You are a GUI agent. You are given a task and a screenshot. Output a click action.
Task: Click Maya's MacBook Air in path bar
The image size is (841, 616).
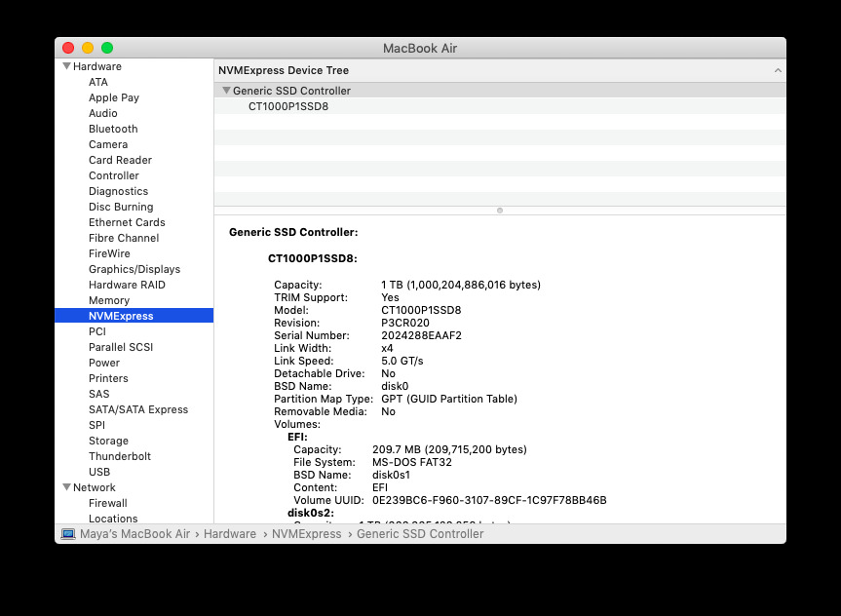[x=134, y=534]
